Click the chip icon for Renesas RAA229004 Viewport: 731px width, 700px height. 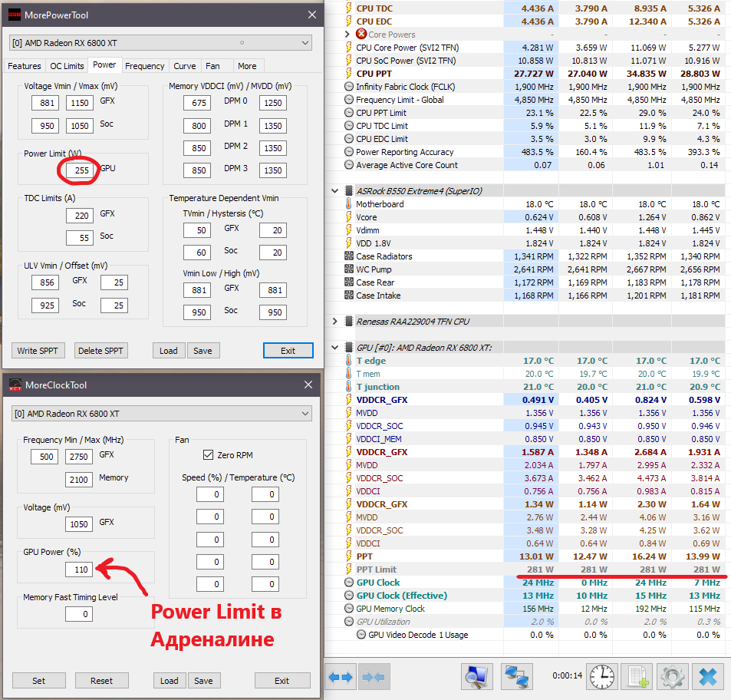tap(349, 322)
